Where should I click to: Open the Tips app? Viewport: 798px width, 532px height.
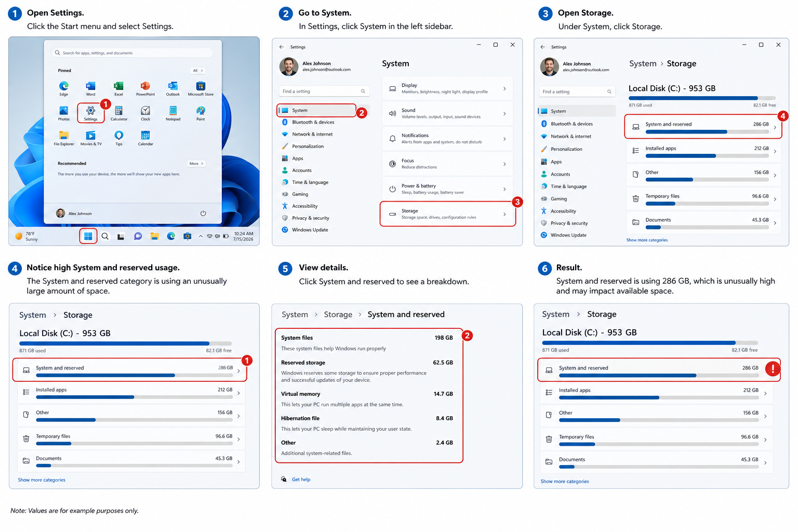pos(118,138)
